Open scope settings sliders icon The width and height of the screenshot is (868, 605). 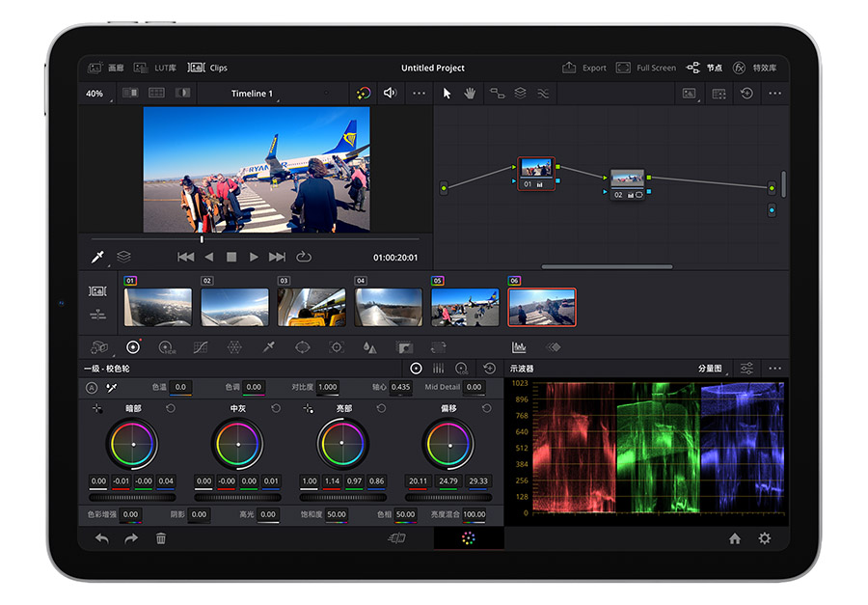coord(746,368)
